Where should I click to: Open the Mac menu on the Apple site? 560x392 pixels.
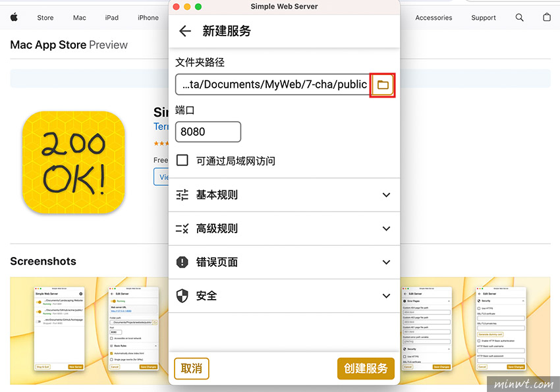[79, 18]
